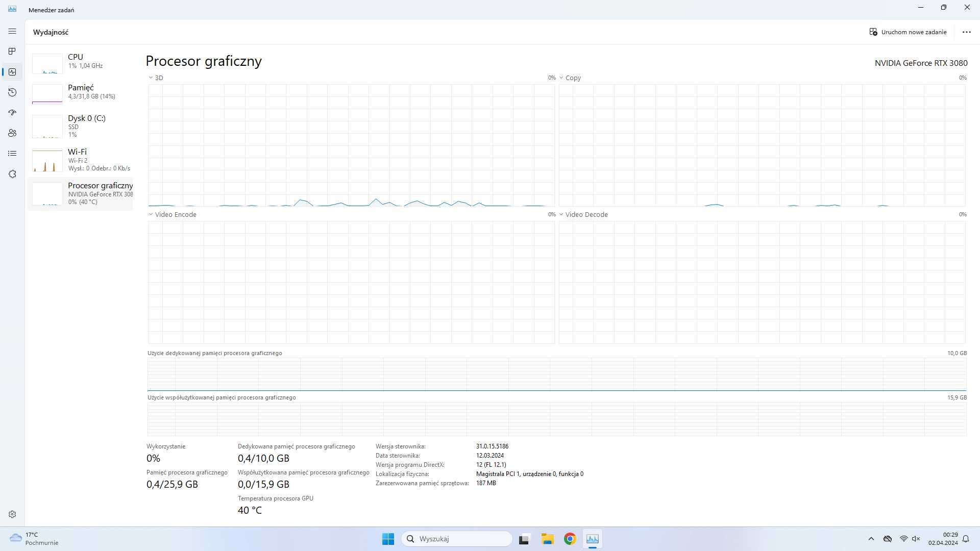Open Google Chrome from the taskbar
Image resolution: width=980 pixels, height=551 pixels.
click(570, 539)
